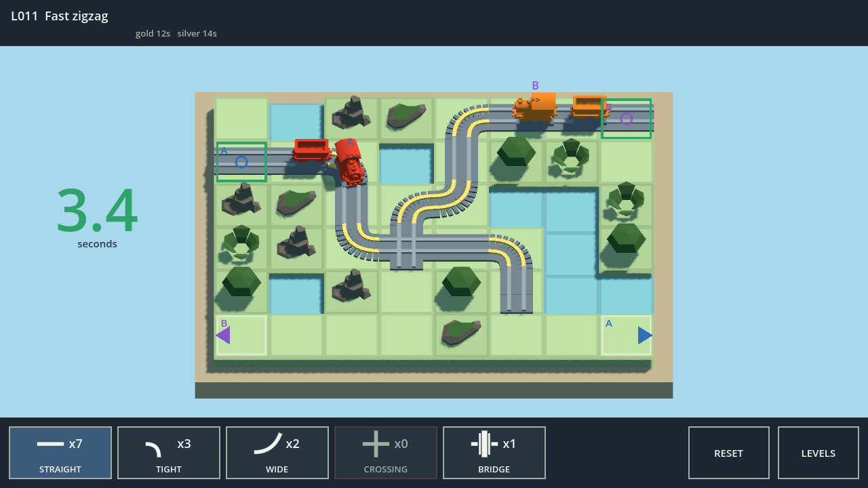
Task: Click station B start tile with purple circle
Action: click(x=627, y=119)
